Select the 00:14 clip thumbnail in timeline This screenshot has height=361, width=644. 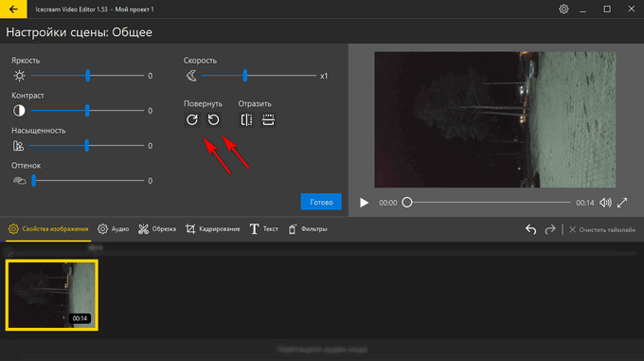[x=52, y=295]
